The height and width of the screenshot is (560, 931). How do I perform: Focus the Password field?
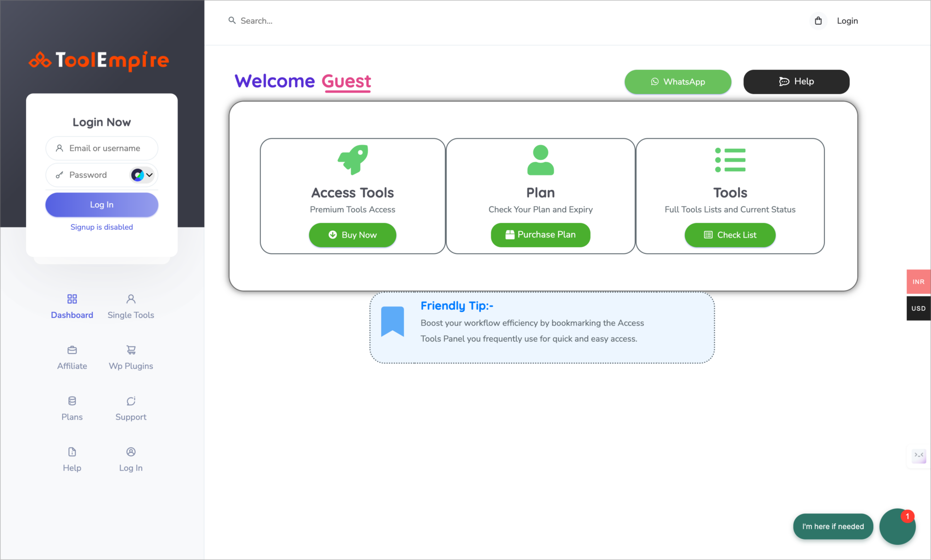tap(102, 175)
